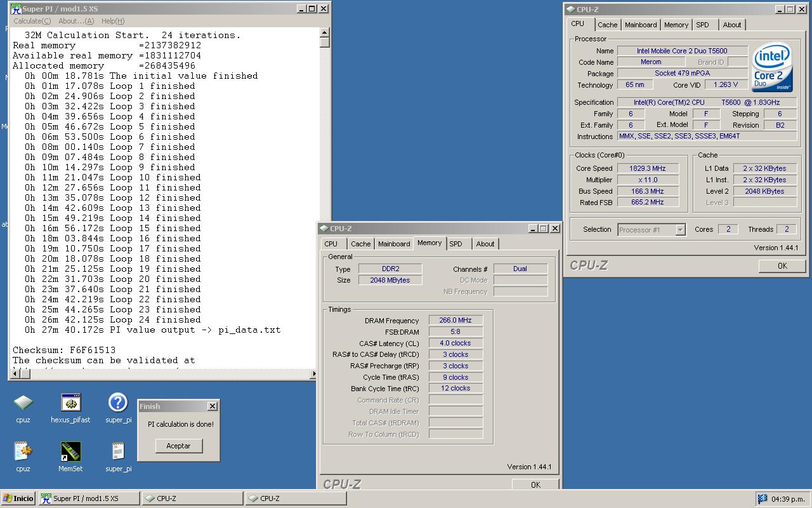Click the language flag icon in system tray
This screenshot has width=812, height=508.
pyautogui.click(x=762, y=498)
